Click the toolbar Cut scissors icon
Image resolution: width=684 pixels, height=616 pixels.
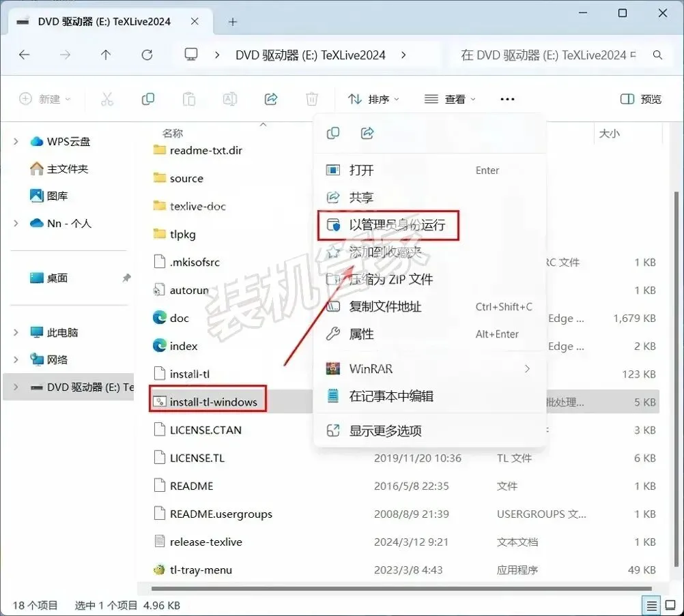tap(107, 99)
